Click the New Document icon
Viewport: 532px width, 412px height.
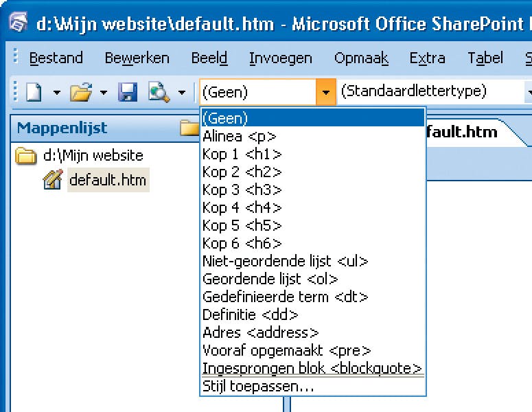point(34,92)
